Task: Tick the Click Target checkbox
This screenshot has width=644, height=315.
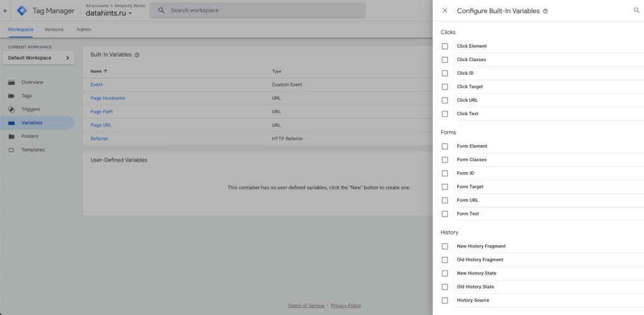Action: tap(445, 87)
